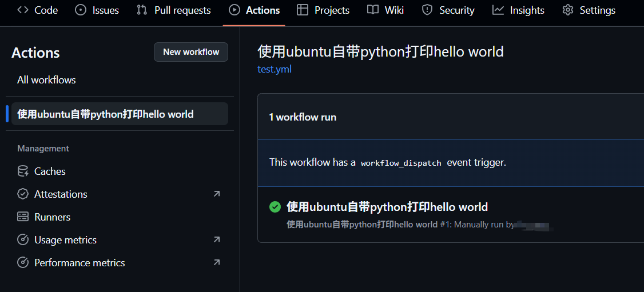
Task: Click the Wiki book icon
Action: (373, 10)
